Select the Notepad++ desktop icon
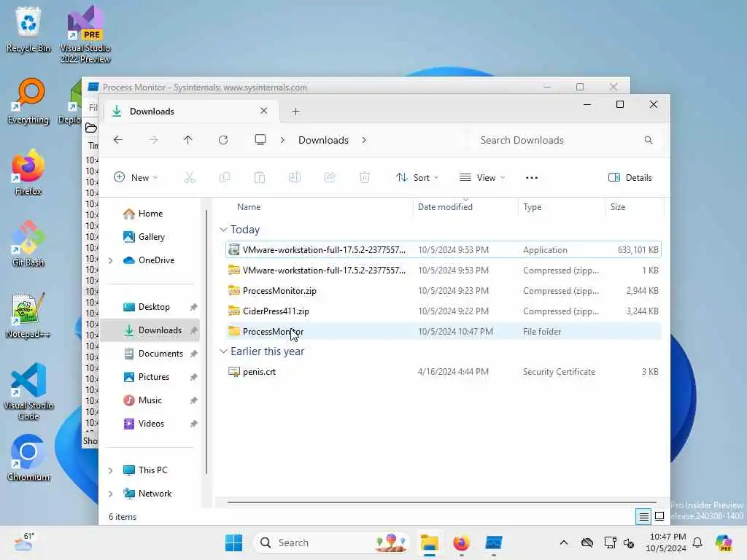The height and width of the screenshot is (560, 747). click(x=28, y=315)
